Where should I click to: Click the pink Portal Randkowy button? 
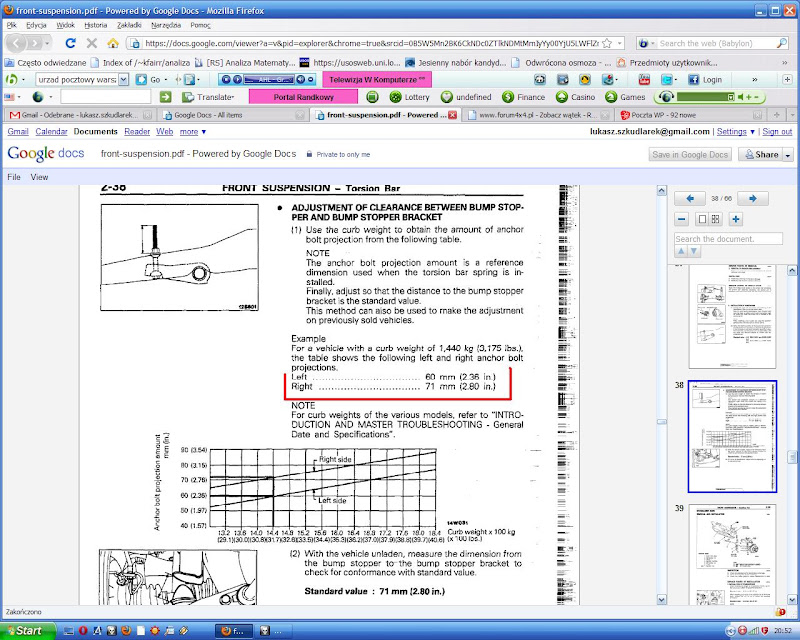303,97
